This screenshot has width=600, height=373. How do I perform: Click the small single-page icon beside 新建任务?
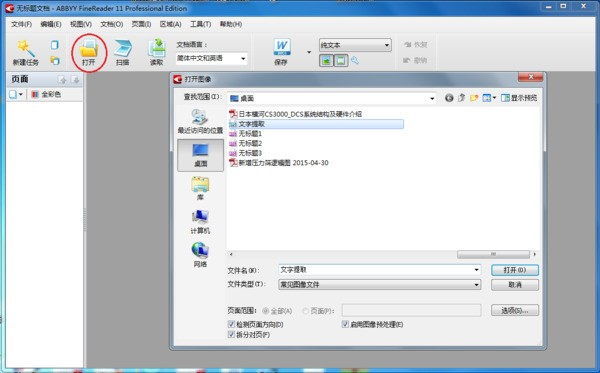click(x=55, y=45)
